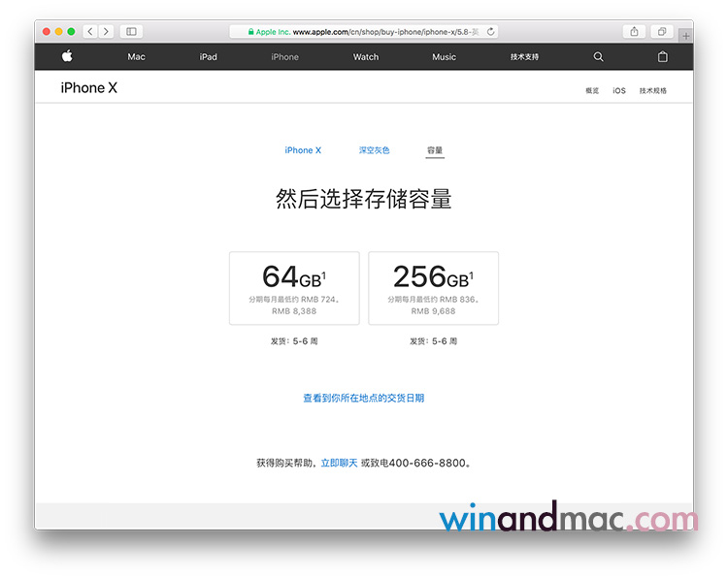
Task: Click the 立即聊天 chat link
Action: tap(339, 464)
